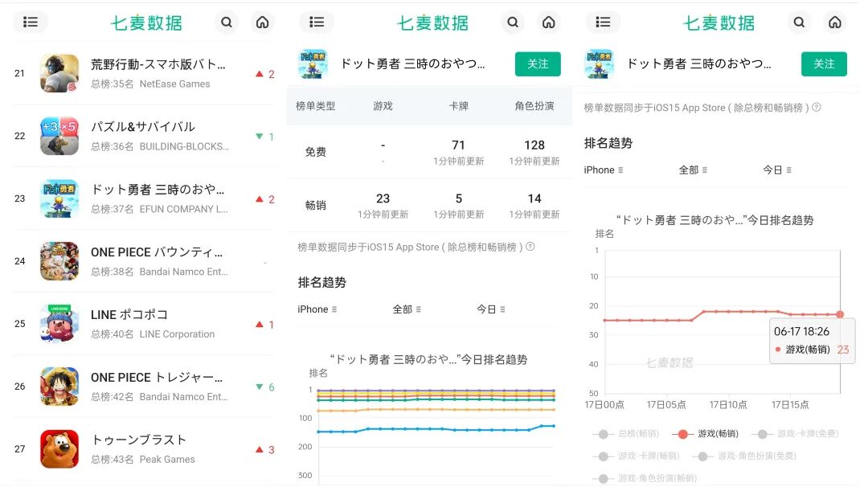The width and height of the screenshot is (868, 491).
Task: Tap the ドット勇者 app icon in the header
Action: (x=313, y=64)
